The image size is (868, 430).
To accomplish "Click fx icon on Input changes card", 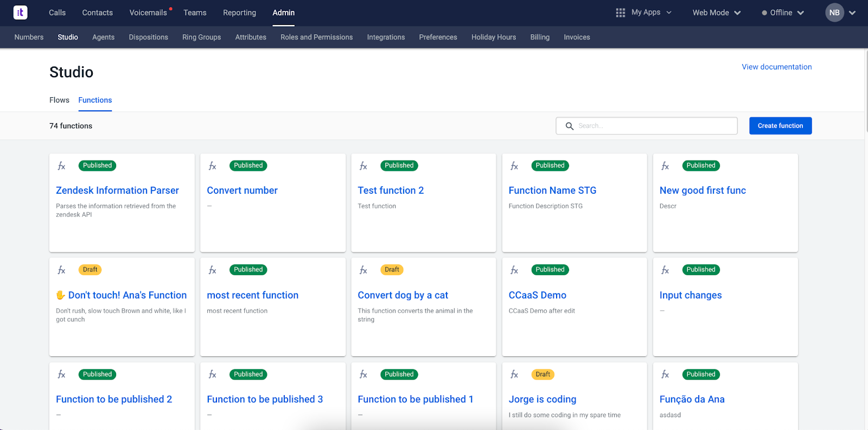I will (665, 270).
